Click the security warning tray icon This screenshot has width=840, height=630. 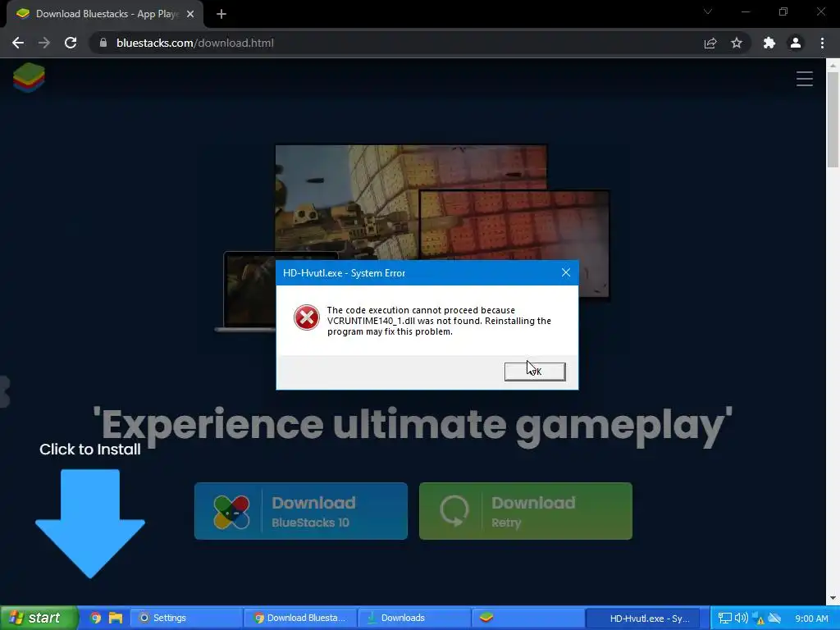point(758,619)
